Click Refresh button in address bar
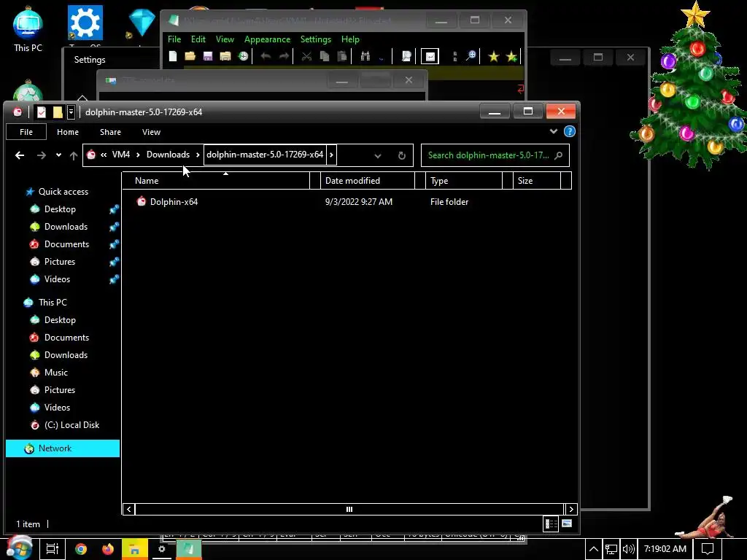 402,155
